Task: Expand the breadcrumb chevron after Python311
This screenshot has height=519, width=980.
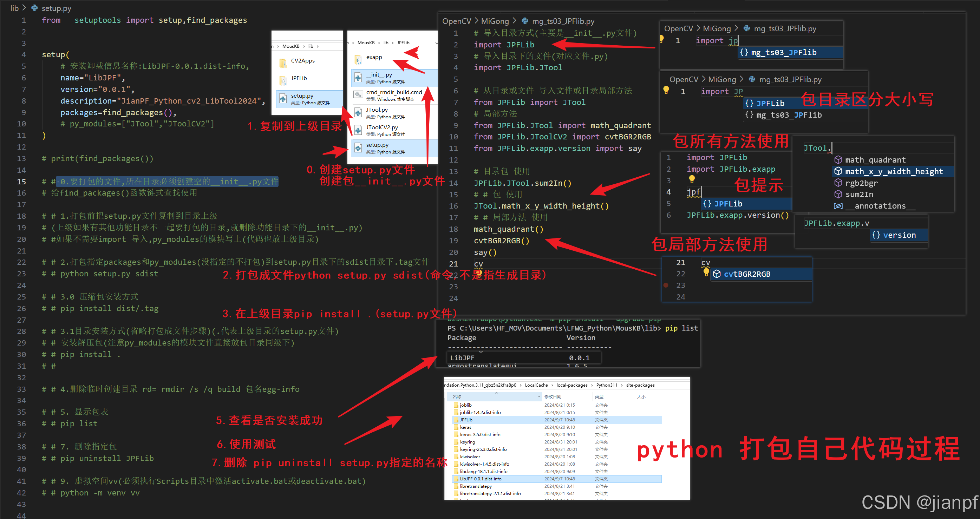Action: (x=622, y=385)
